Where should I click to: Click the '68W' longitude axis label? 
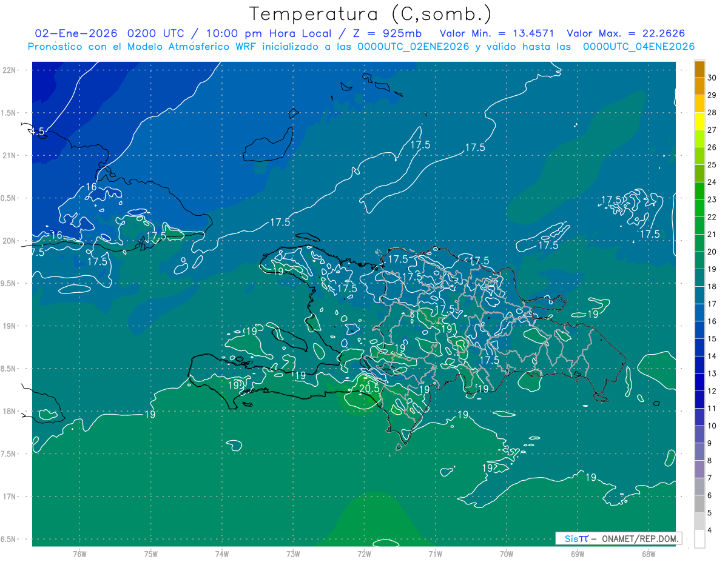point(648,554)
